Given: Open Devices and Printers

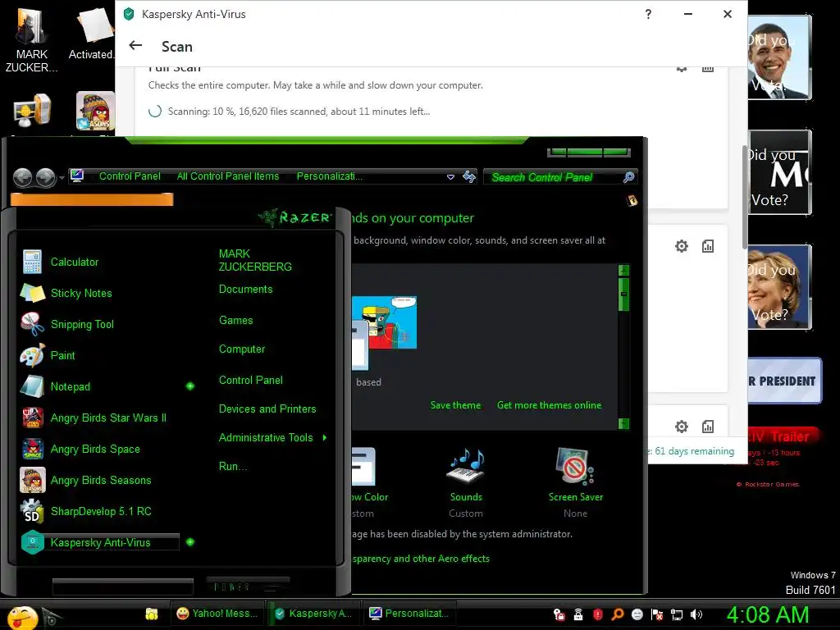Looking at the screenshot, I should [267, 409].
